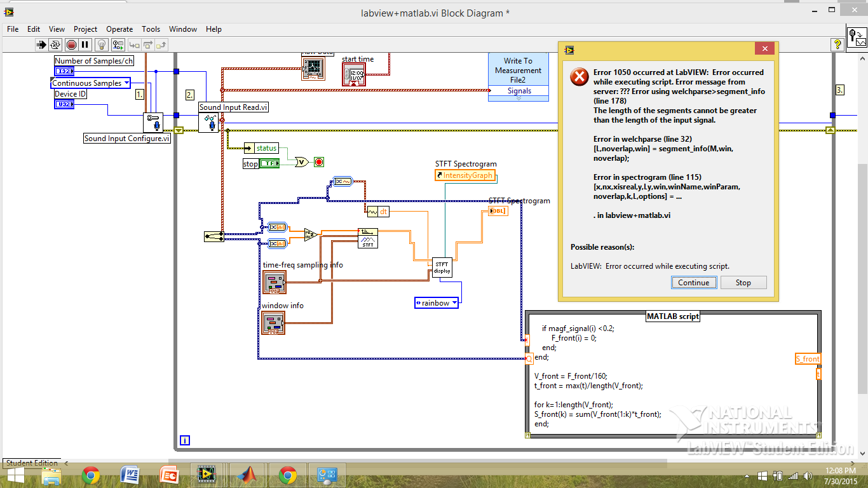
Task: Click the STFT Spectrogram DBL indicator terminal
Action: point(498,211)
